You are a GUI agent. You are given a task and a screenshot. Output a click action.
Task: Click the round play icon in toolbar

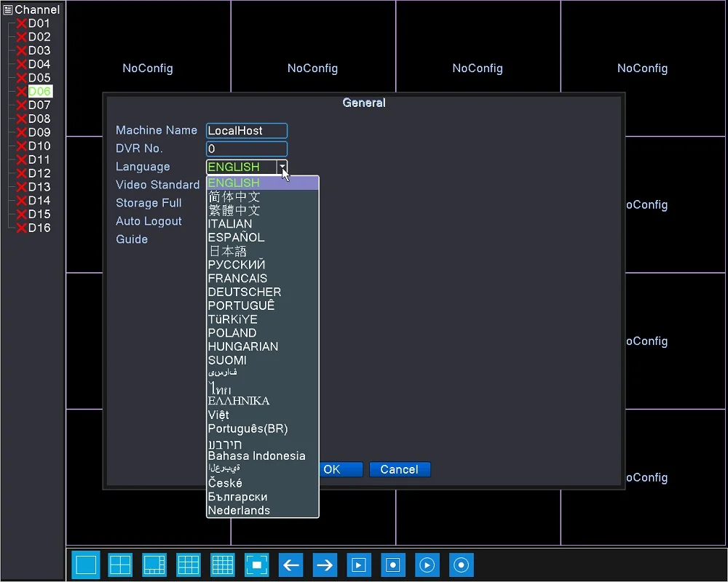tap(427, 565)
